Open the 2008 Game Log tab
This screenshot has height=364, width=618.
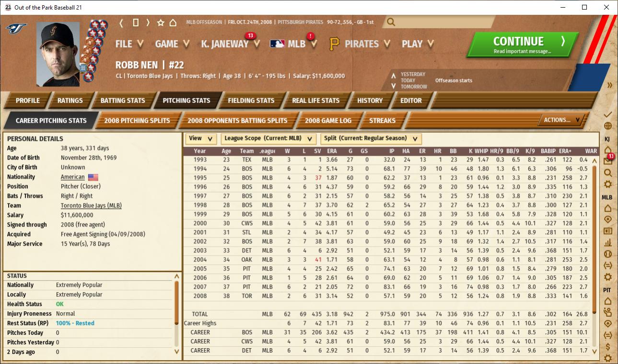tap(328, 121)
